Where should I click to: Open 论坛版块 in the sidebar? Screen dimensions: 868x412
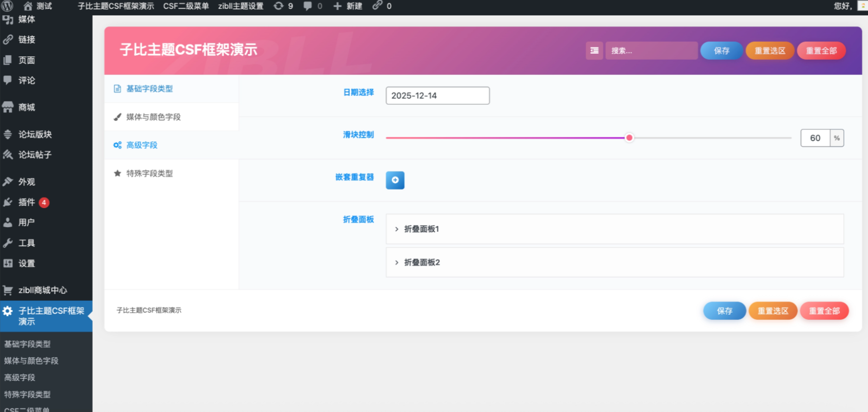[x=46, y=134]
